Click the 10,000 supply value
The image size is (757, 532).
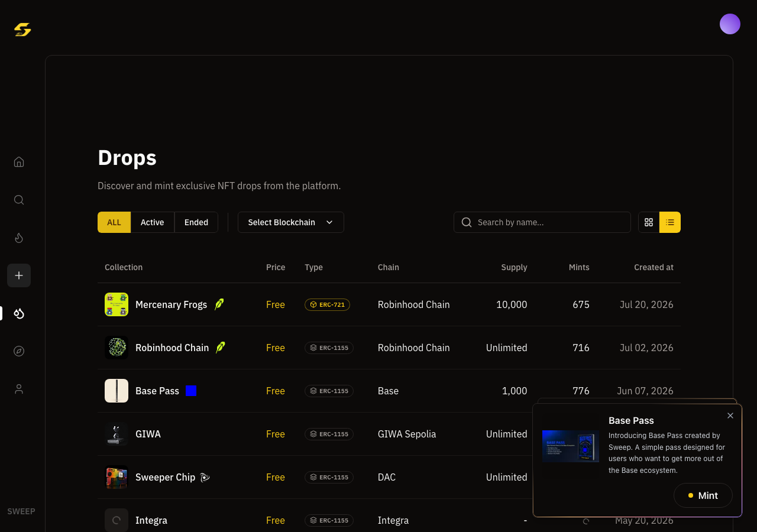(x=512, y=304)
